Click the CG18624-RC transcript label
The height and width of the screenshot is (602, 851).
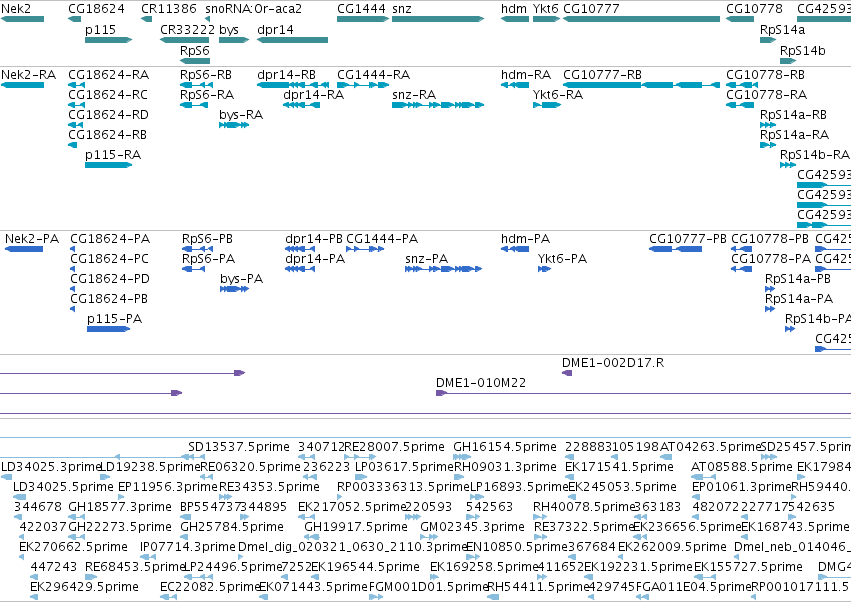pos(108,94)
